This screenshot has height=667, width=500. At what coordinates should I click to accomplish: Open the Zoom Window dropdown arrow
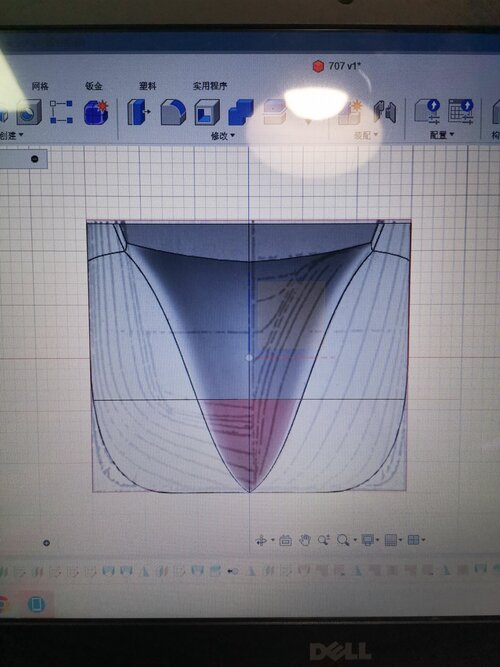click(x=355, y=540)
